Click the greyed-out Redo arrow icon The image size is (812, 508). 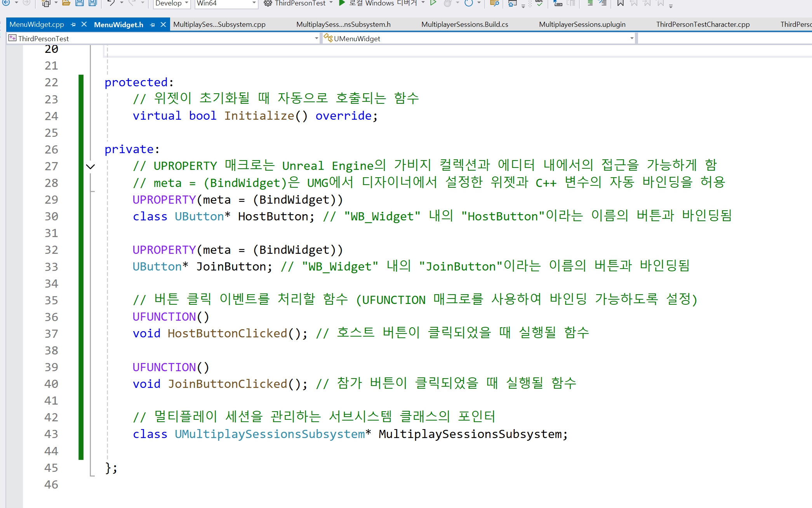132,3
